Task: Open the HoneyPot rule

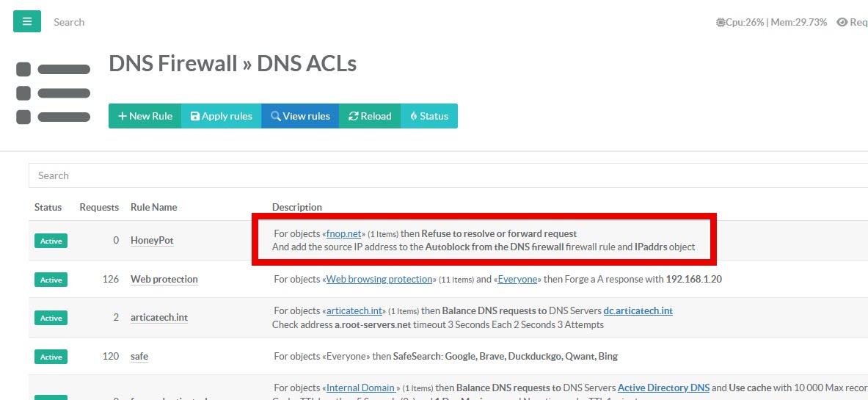Action: 152,241
